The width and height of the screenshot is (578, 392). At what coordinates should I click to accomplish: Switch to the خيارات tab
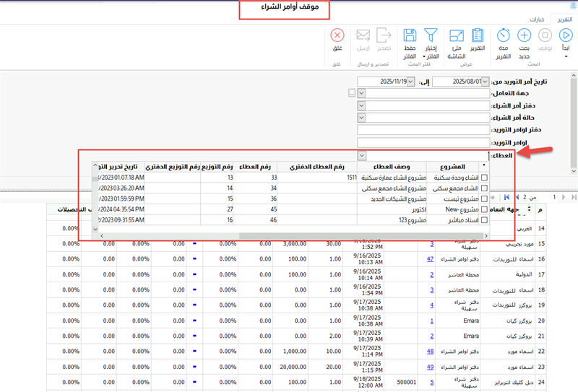tap(537, 19)
